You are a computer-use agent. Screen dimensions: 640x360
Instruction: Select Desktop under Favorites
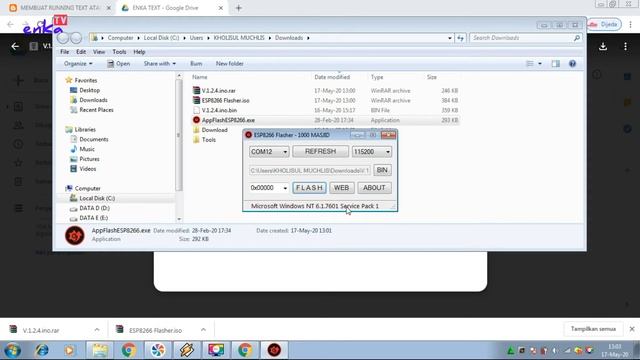[89, 90]
